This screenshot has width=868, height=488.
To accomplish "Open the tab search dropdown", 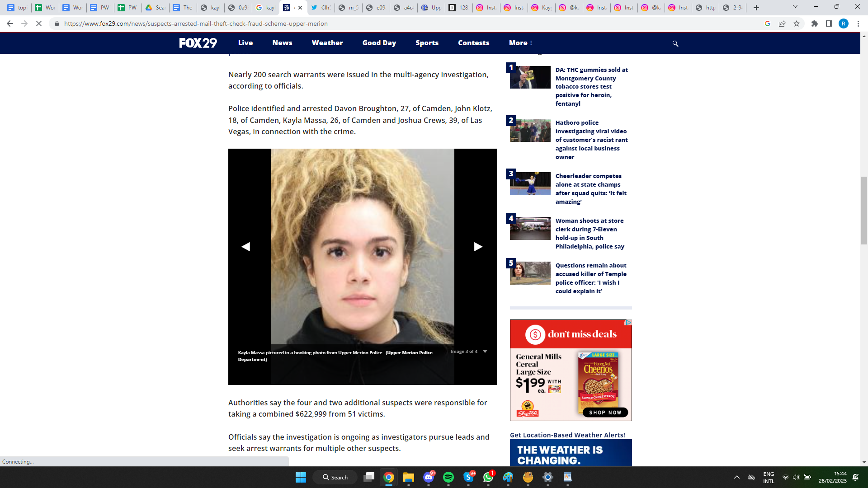I will point(795,7).
